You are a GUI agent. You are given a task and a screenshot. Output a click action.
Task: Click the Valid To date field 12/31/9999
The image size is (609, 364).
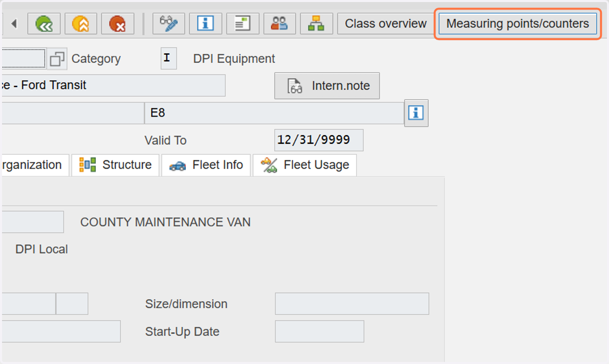[319, 140]
